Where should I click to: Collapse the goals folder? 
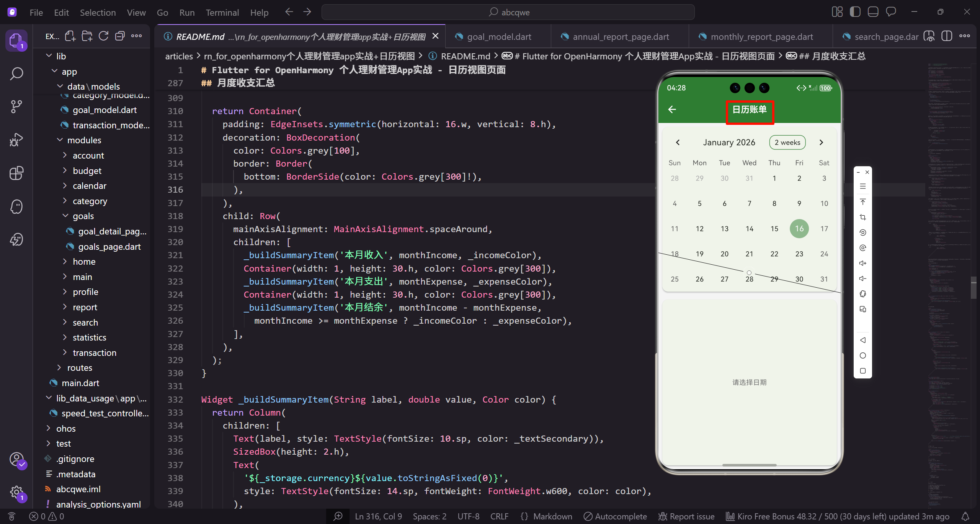(83, 216)
